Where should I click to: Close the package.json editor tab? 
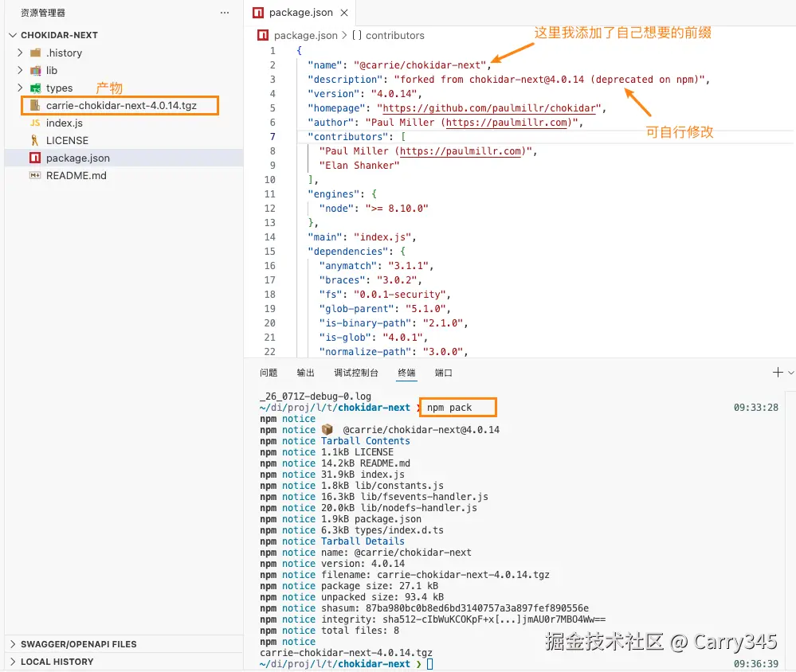point(344,13)
